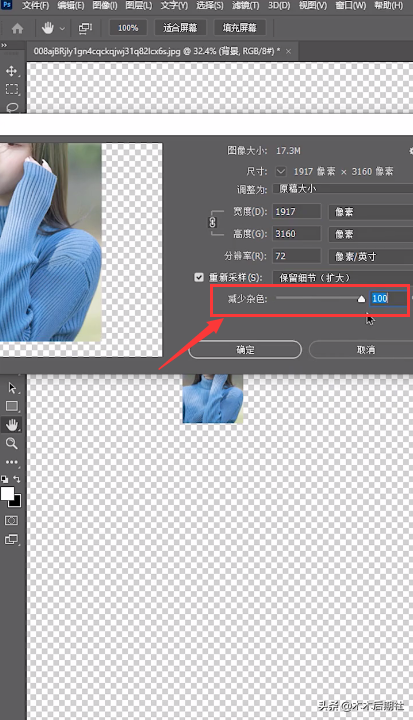Select the Path Selection arrow tool
Viewport: 413px width, 720px height.
point(11,388)
